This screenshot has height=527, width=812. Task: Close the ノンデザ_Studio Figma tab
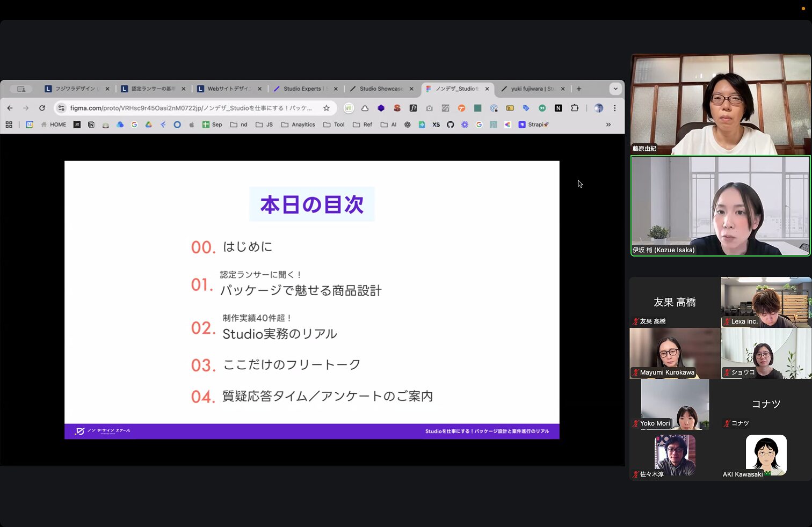point(487,89)
